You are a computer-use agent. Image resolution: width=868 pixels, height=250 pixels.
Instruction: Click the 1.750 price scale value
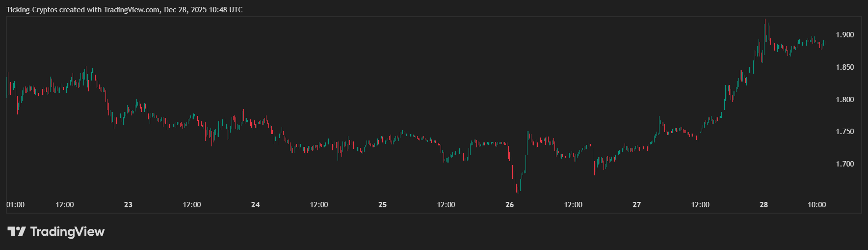coord(845,132)
